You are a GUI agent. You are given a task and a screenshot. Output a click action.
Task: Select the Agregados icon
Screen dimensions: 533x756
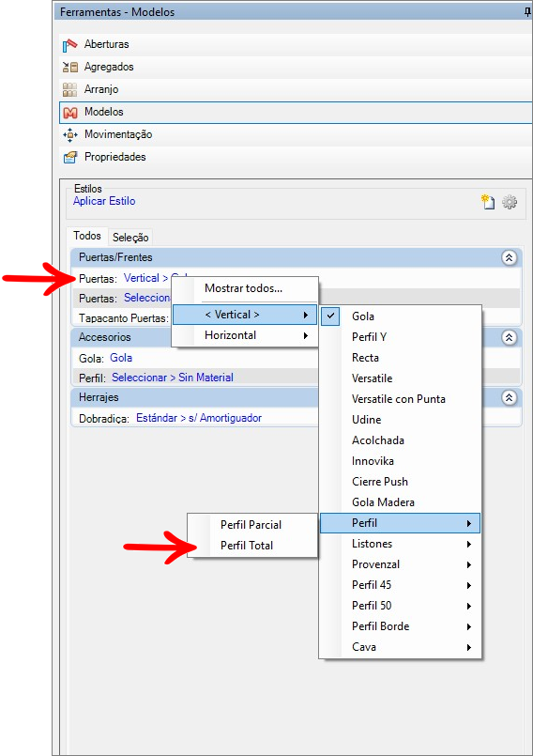point(70,67)
